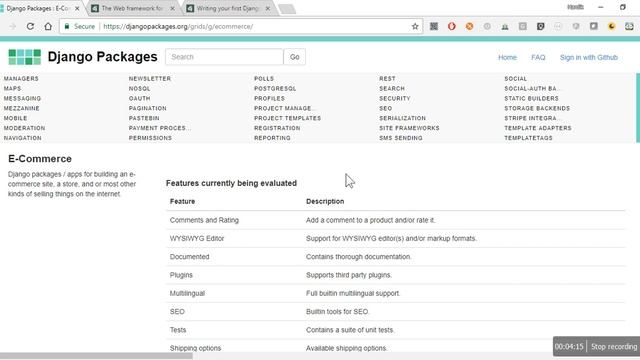Image resolution: width=640 pixels, height=360 pixels.
Task: Open the MAPS category
Action: [12, 89]
